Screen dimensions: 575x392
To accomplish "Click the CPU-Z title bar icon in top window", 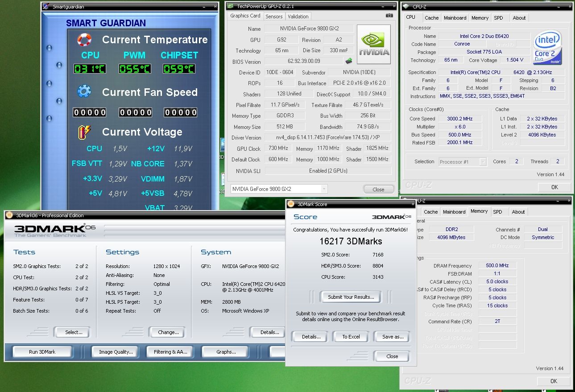I will pyautogui.click(x=406, y=6).
